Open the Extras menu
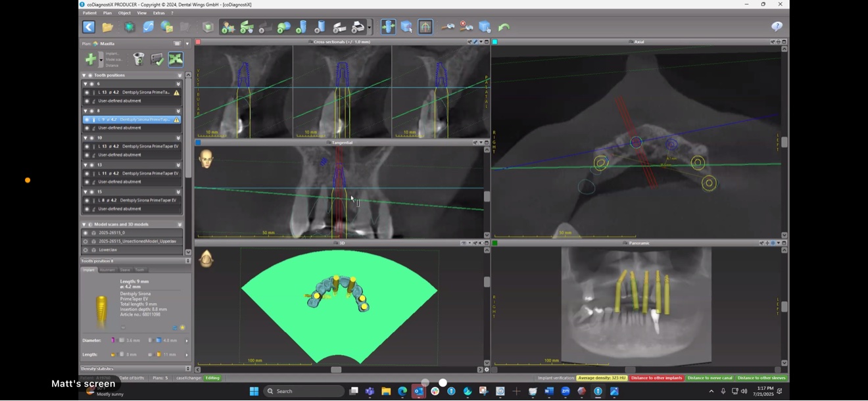 click(x=159, y=13)
